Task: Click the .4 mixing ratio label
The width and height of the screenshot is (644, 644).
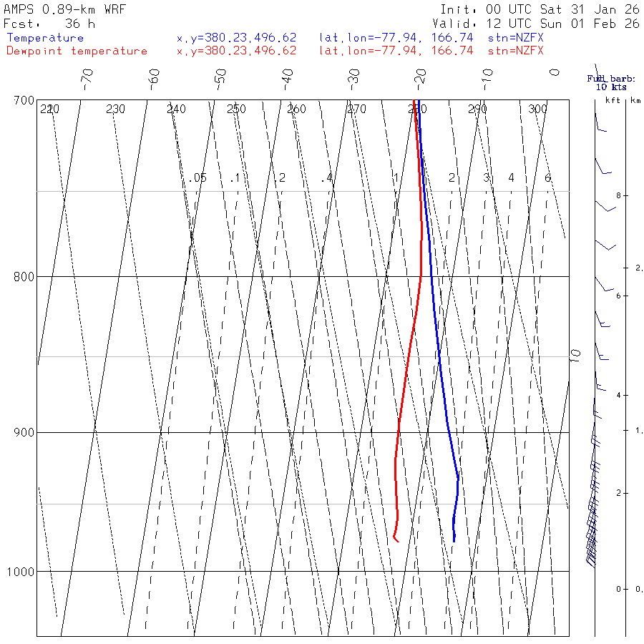Action: 327,178
